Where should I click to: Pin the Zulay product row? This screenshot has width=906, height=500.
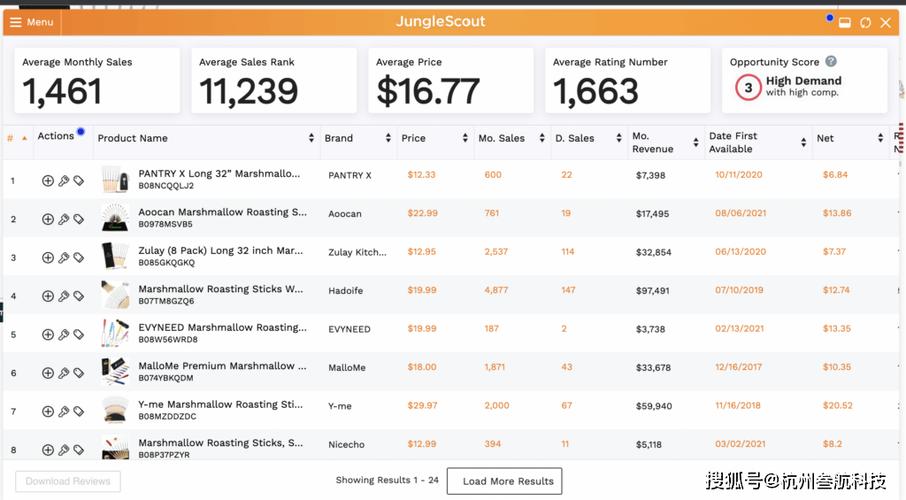pyautogui.click(x=64, y=258)
